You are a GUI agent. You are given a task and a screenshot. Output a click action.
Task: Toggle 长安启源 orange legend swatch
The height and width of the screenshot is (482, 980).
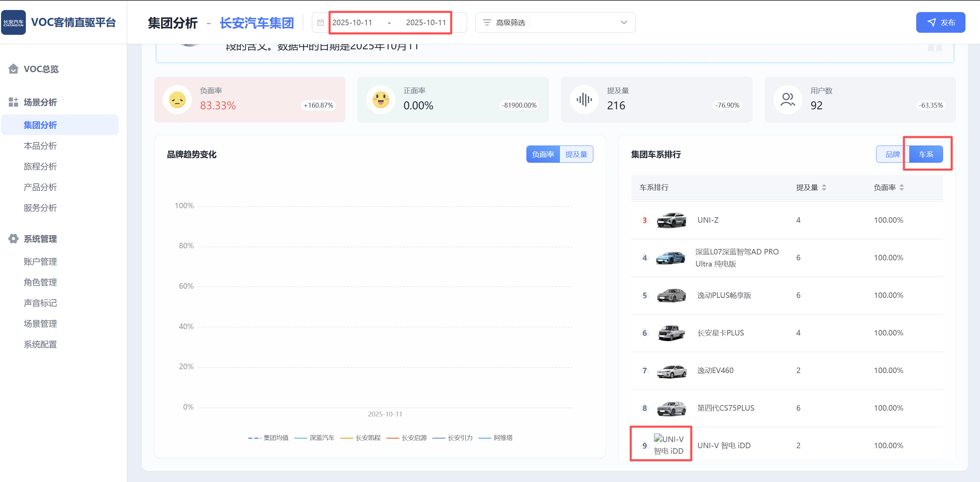tap(392, 438)
